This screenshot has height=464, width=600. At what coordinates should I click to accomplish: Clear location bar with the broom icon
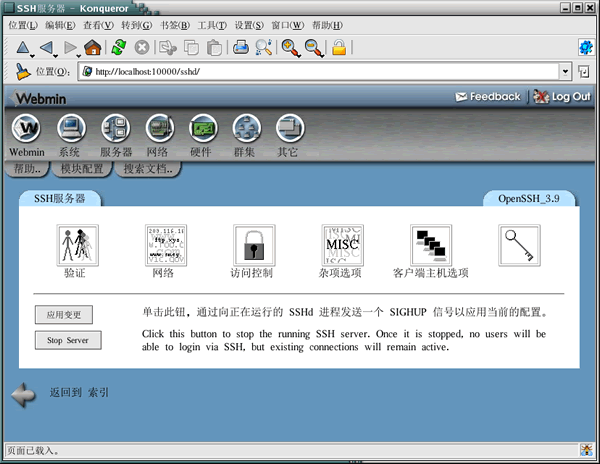(23, 72)
